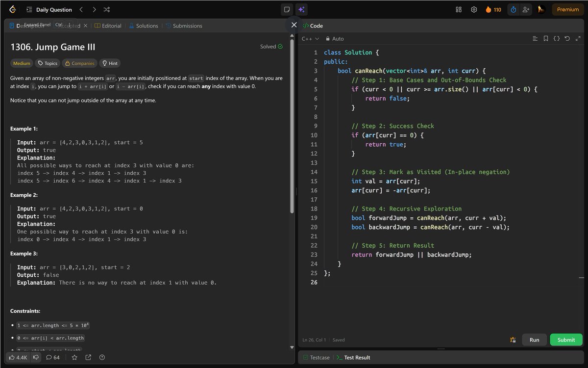The height and width of the screenshot is (368, 588).
Task: Go to the previous question arrow
Action: [81, 9]
